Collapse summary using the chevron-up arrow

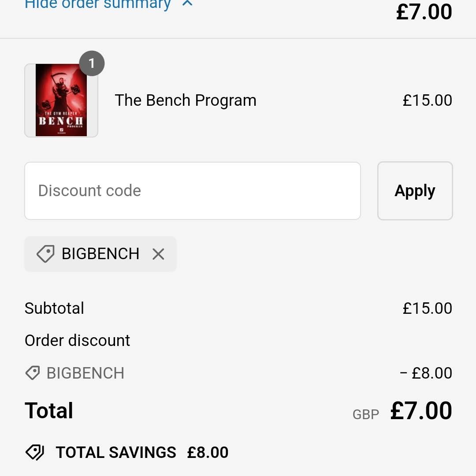coord(187,4)
